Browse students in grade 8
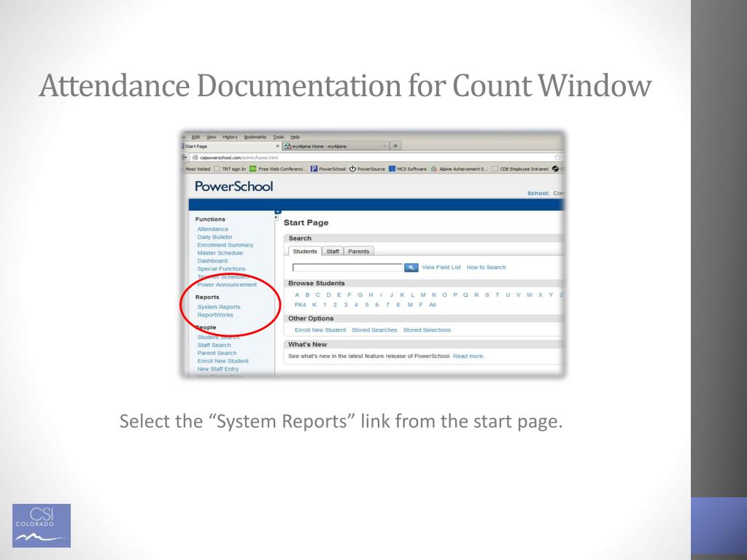 [x=398, y=305]
